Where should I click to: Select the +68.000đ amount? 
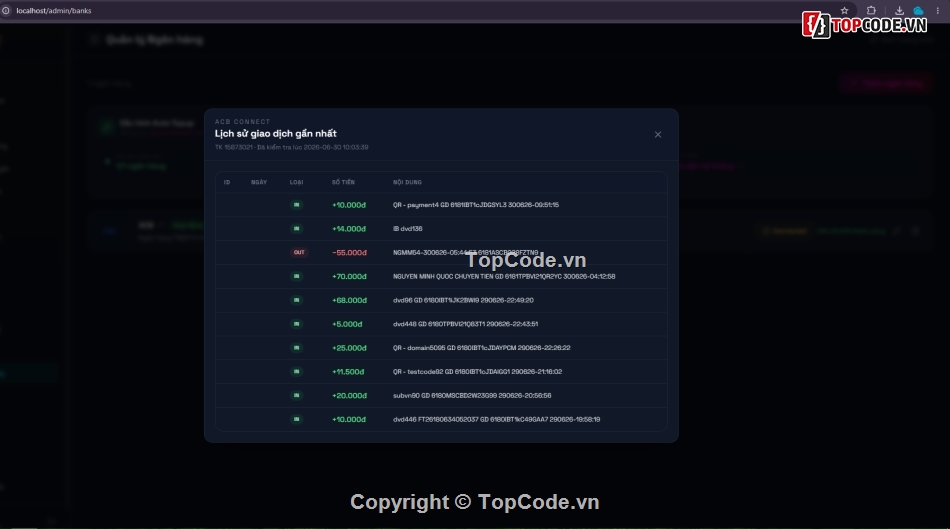349,300
